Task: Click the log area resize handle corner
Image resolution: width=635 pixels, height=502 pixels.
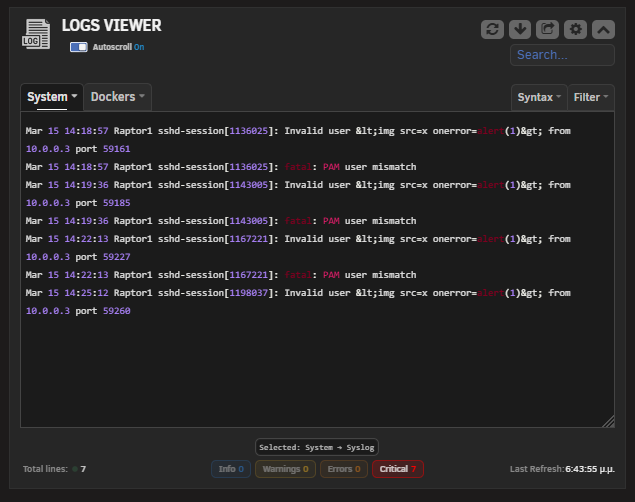Action: click(x=608, y=421)
